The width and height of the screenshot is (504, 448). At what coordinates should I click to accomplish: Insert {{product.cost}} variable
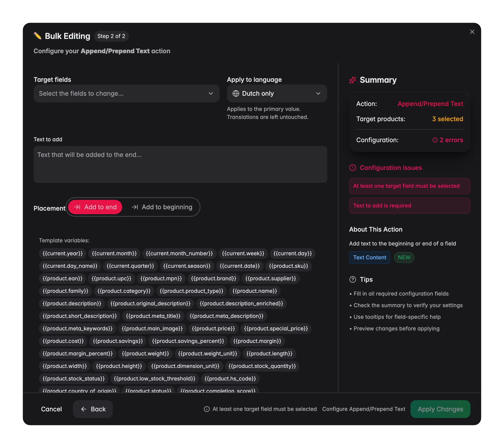click(x=63, y=341)
